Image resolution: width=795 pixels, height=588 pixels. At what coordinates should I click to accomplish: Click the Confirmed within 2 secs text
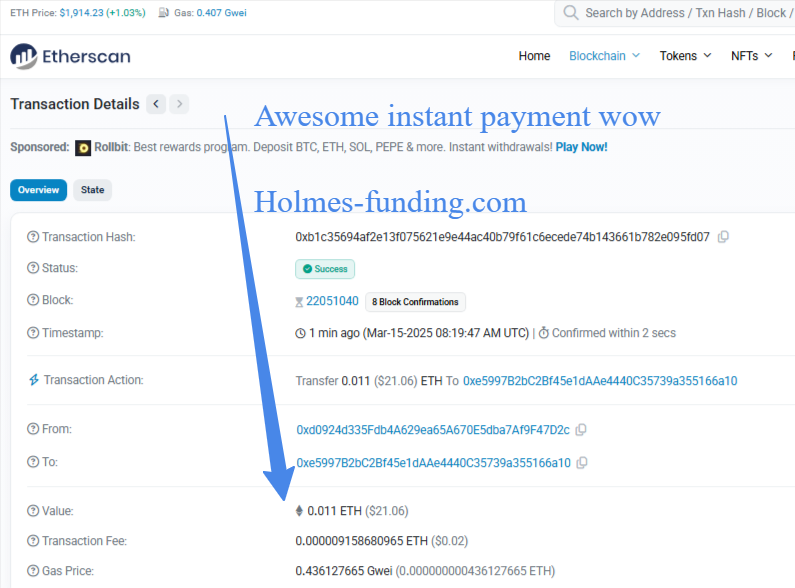[613, 333]
